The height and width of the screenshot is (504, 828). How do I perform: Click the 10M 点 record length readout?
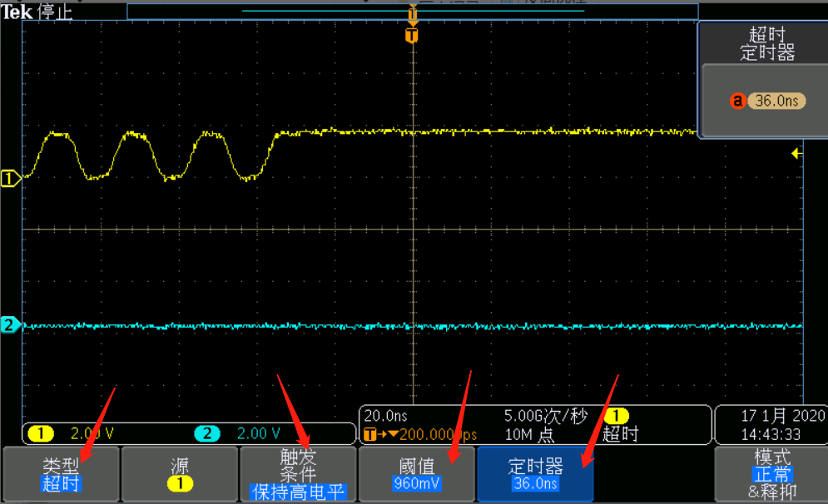click(529, 435)
